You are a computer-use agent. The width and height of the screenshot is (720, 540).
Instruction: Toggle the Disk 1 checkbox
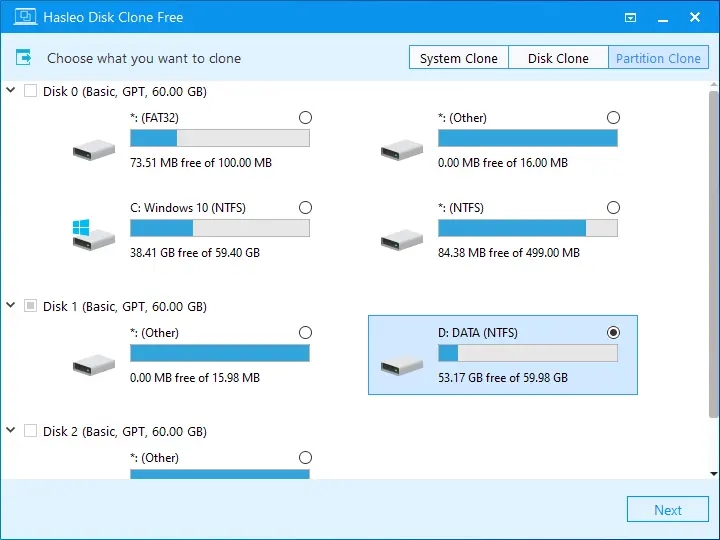(x=30, y=305)
